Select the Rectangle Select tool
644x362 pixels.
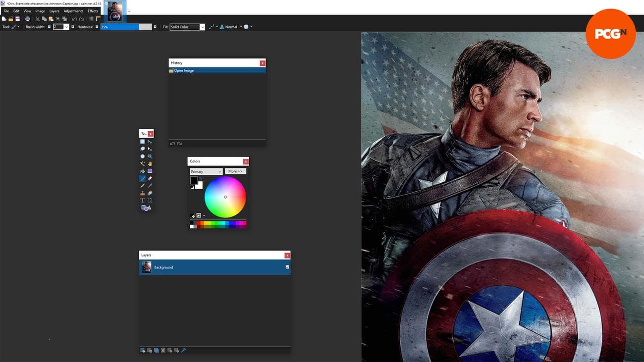coord(143,142)
